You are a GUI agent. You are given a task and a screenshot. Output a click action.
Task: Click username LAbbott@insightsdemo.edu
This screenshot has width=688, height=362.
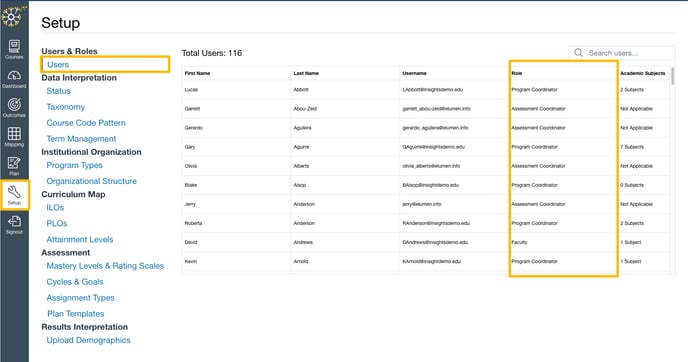tap(433, 90)
